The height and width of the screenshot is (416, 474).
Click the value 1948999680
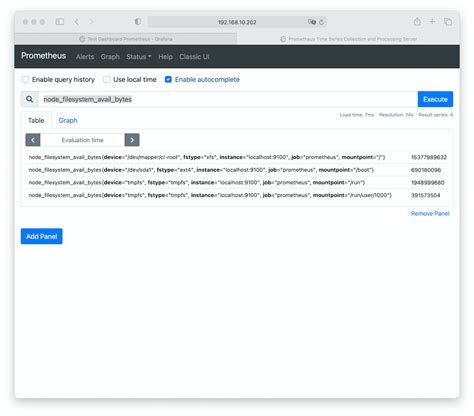click(428, 183)
